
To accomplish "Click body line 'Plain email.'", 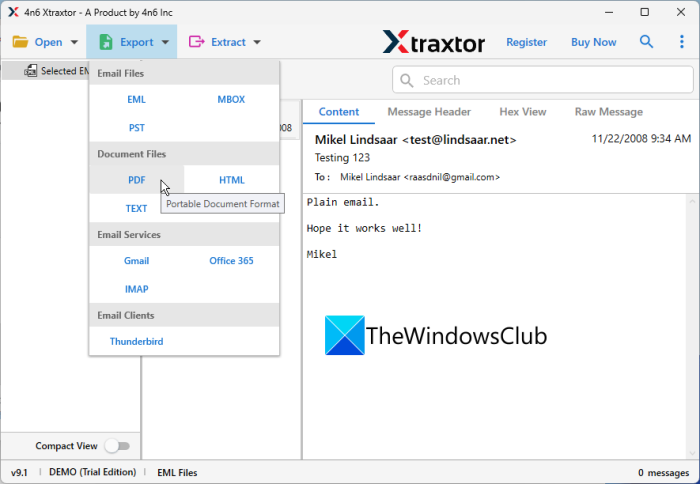I will pyautogui.click(x=343, y=202).
